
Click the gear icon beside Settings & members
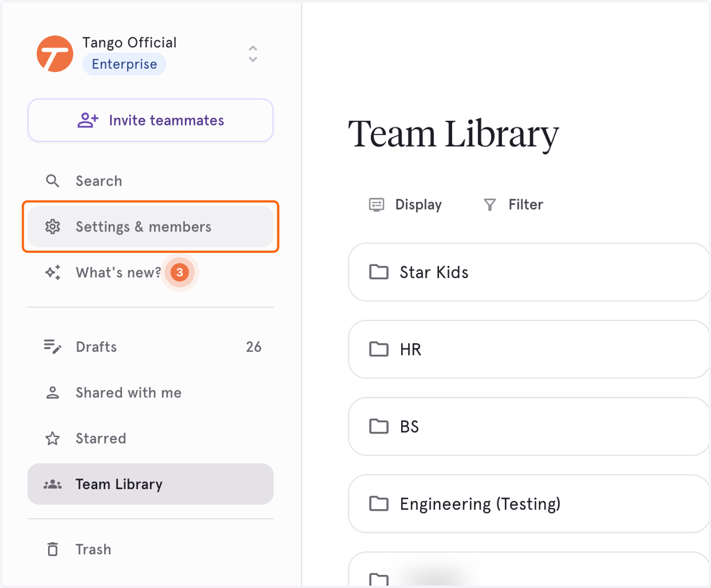coord(53,227)
